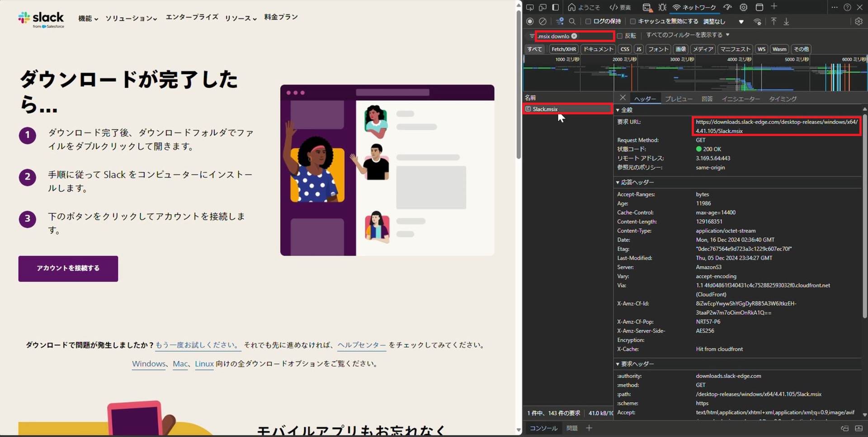Open the Application panel icon
Viewport: 868px width, 437px height.
point(759,7)
